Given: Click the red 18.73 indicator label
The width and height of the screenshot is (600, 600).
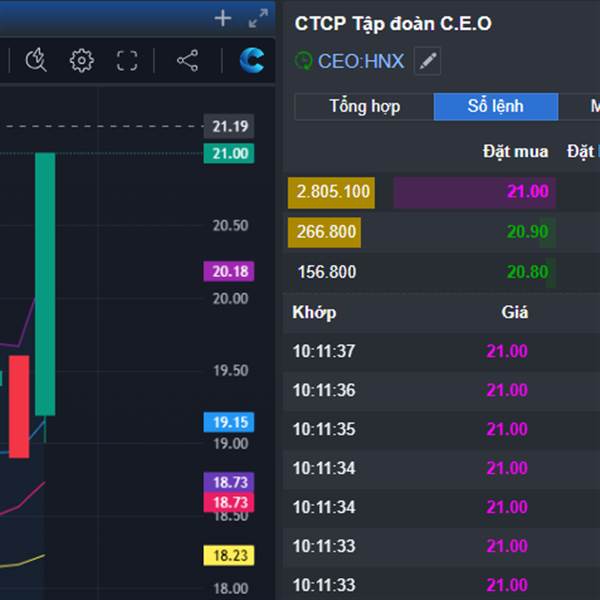Looking at the screenshot, I should [229, 502].
